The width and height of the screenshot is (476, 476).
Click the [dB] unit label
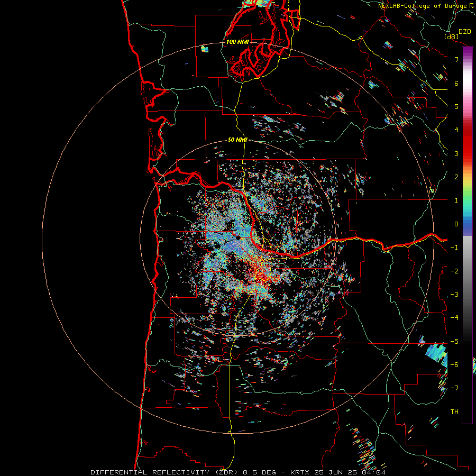452,36
